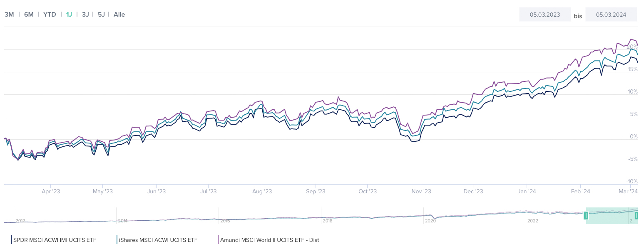644x249 pixels.
Task: Toggle the Amundi MSCI World II legend entry
Action: [269, 240]
